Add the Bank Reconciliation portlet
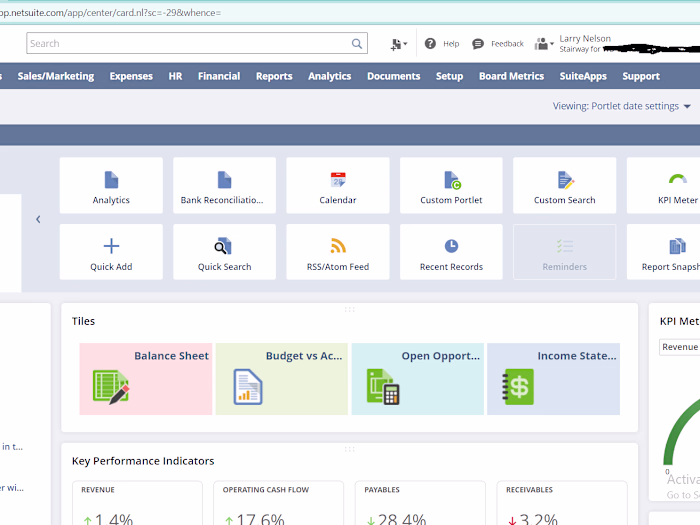The image size is (700, 525). (x=224, y=185)
